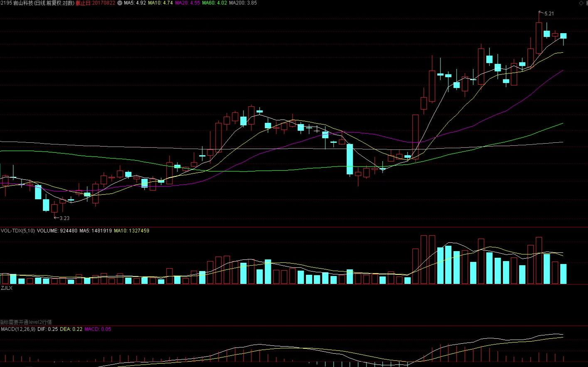
Task: Select the MA200: 3.85 legend label
Action: [243, 3]
